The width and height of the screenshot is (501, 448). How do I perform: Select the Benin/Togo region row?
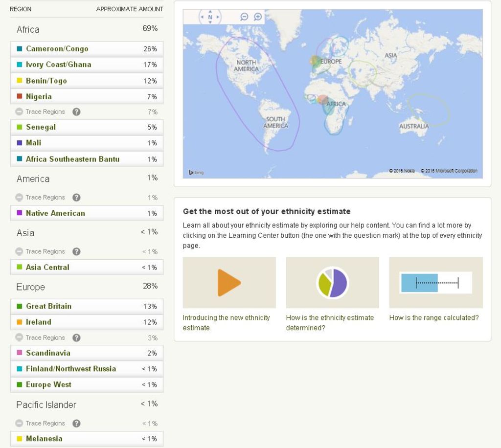[87, 81]
